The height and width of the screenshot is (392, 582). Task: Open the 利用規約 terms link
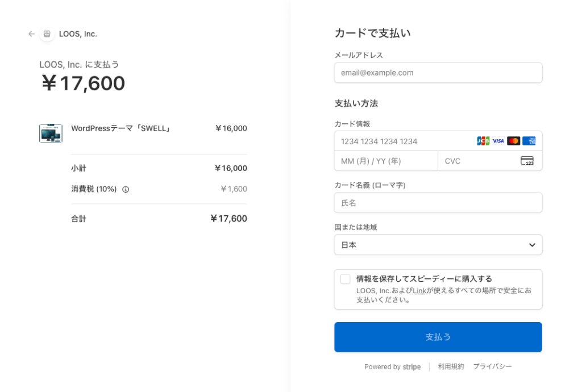[451, 367]
